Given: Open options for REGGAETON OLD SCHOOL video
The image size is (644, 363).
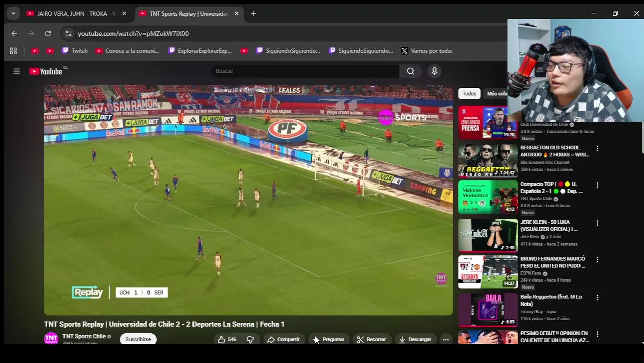Looking at the screenshot, I should [597, 149].
